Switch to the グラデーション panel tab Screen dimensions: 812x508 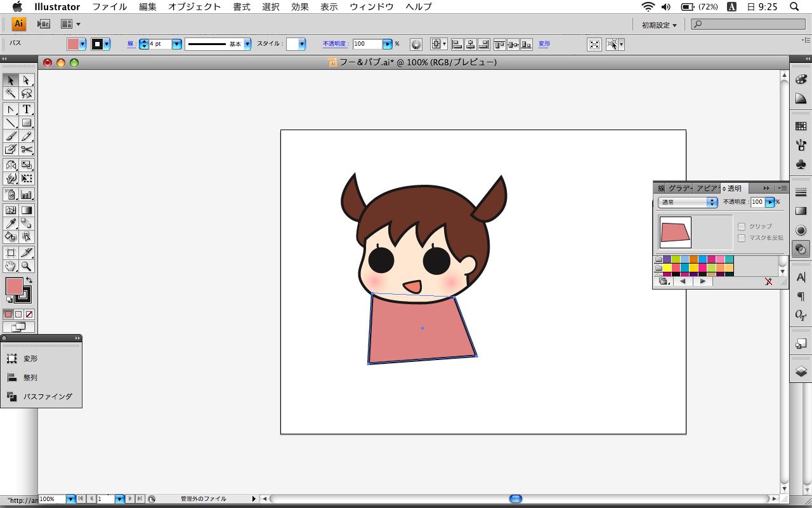click(x=679, y=189)
